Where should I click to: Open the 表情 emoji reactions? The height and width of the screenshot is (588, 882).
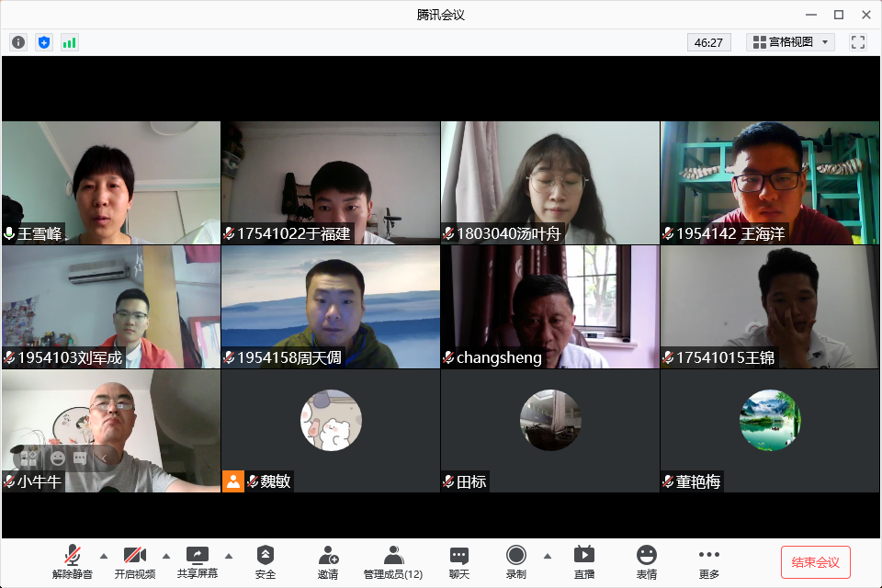pyautogui.click(x=647, y=561)
